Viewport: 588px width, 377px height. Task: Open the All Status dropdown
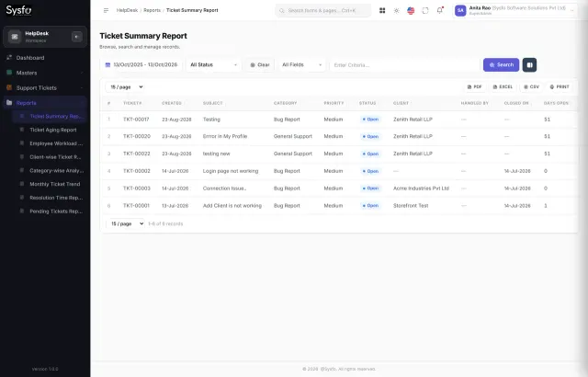click(x=213, y=65)
